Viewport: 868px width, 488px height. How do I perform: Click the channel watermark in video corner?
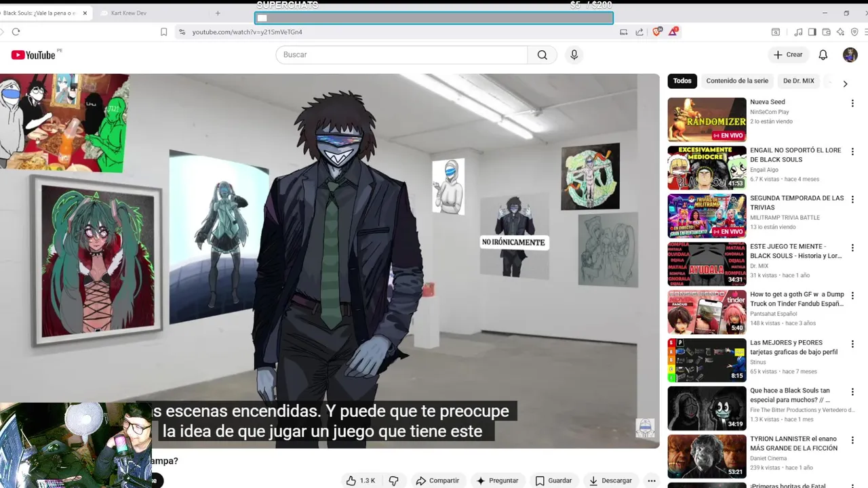click(x=645, y=428)
